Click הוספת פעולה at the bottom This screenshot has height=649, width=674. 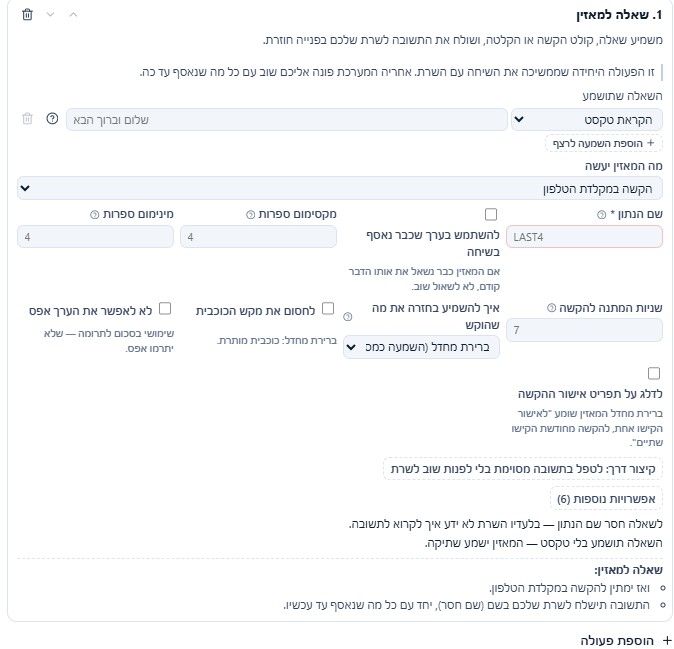click(624, 640)
